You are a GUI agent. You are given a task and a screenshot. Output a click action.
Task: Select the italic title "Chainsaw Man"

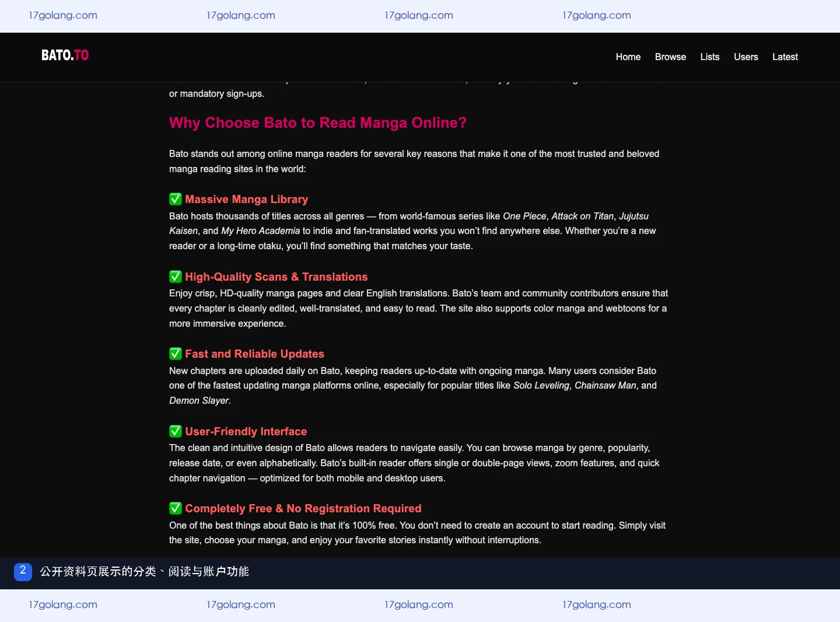click(x=605, y=386)
